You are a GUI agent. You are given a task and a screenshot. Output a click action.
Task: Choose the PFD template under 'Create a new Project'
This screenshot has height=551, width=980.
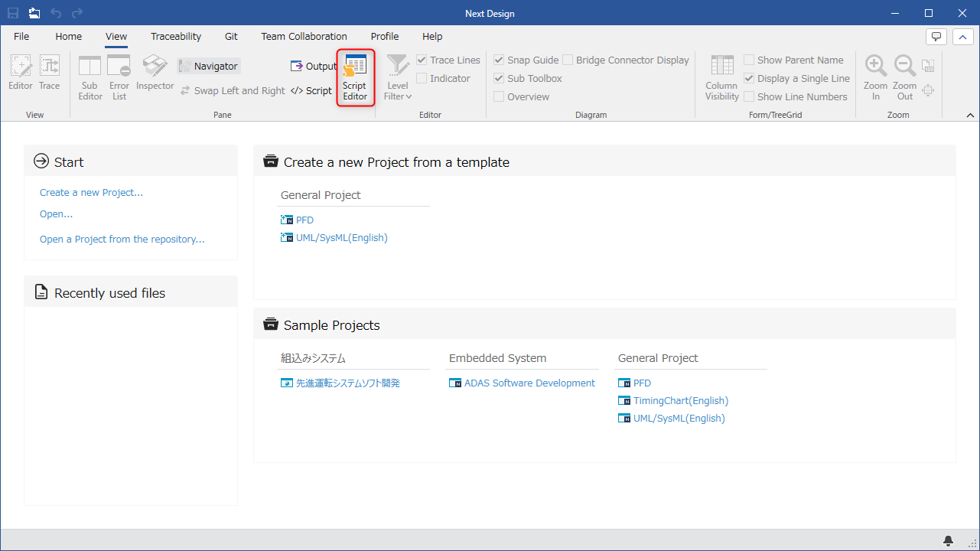tap(298, 220)
